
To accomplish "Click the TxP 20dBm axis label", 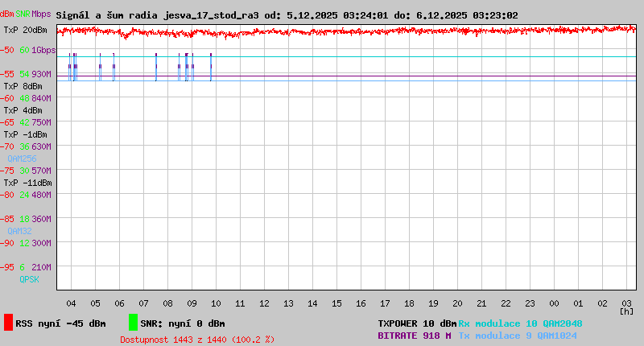I will [25, 30].
